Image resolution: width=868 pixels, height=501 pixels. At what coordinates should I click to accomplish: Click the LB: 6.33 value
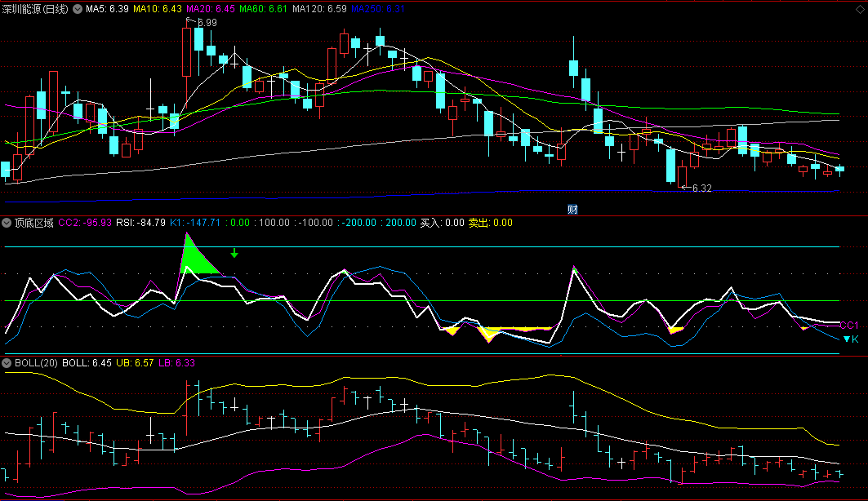176,363
